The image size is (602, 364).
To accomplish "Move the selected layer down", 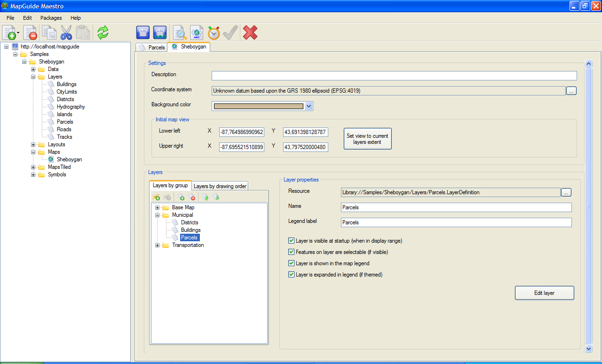I will 216,197.
